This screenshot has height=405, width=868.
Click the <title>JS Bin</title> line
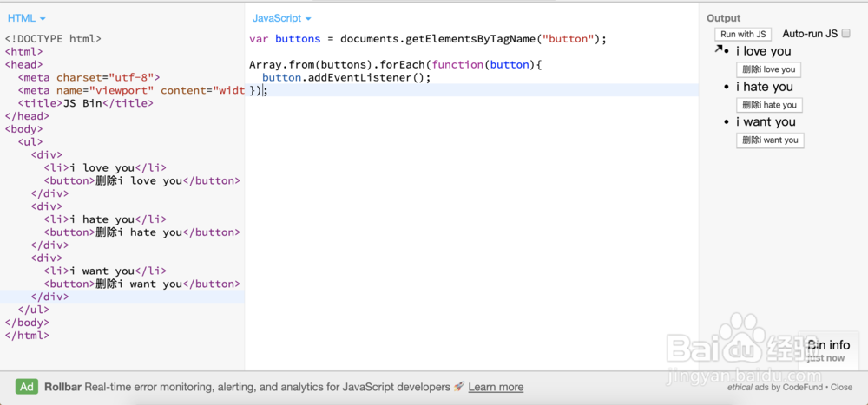85,103
